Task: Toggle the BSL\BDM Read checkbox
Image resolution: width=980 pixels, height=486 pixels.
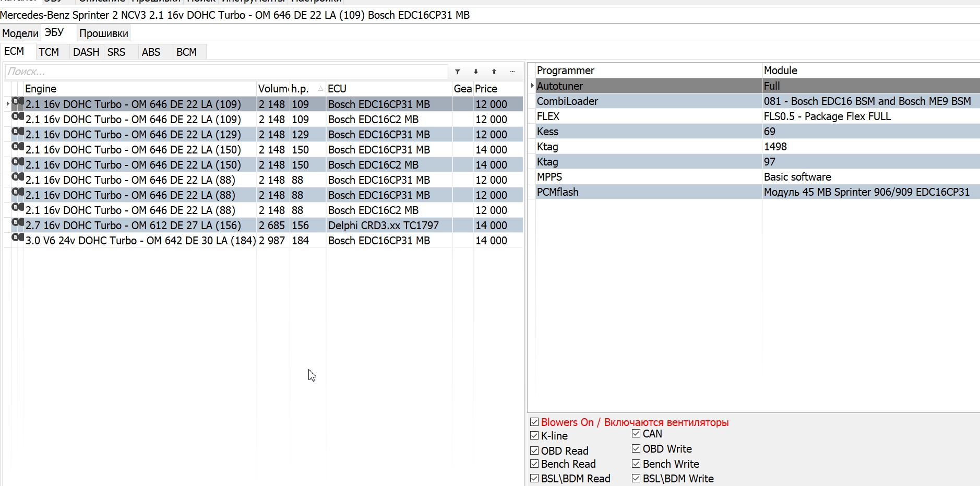Action: [534, 478]
